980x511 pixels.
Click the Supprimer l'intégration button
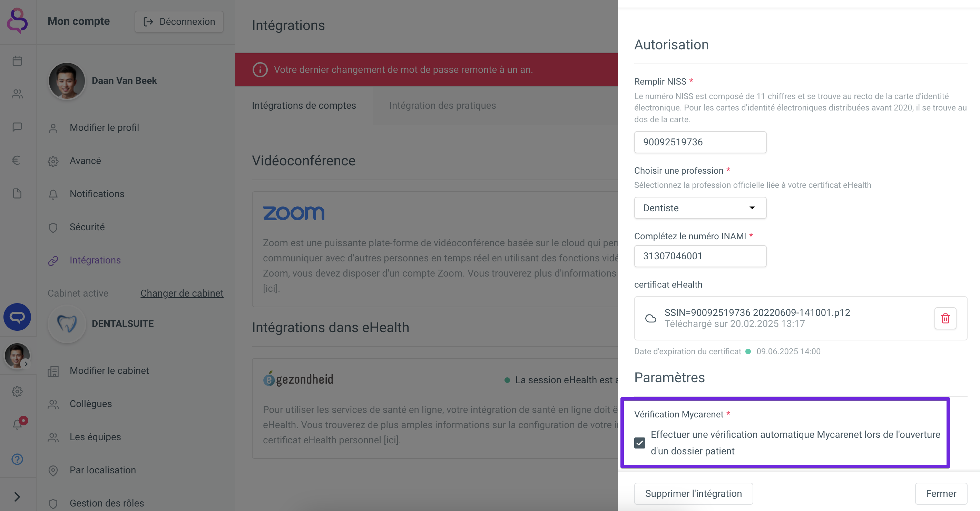click(x=693, y=493)
